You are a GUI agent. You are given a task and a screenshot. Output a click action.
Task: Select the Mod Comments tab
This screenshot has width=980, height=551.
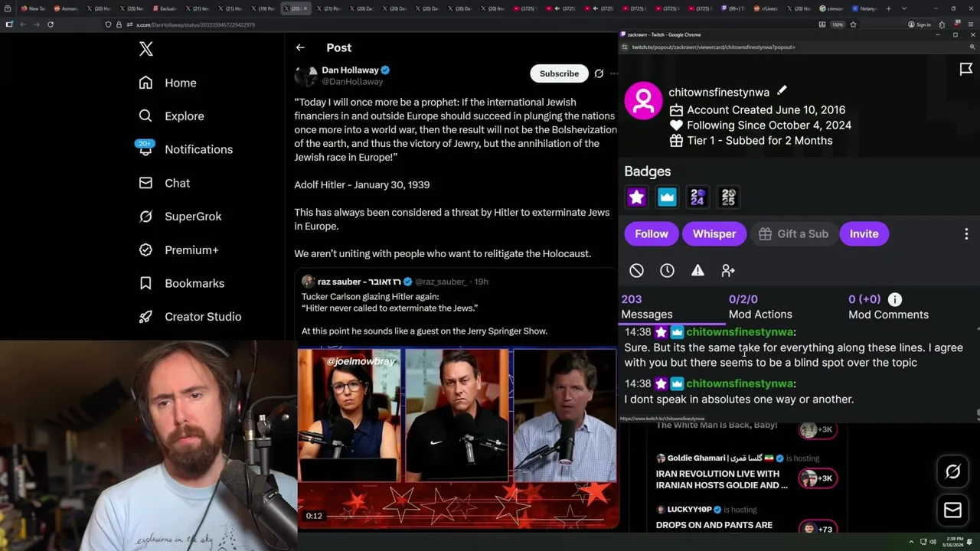[x=888, y=307]
